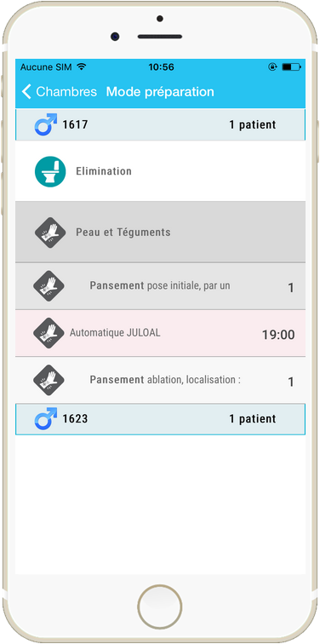Tap the bandage icon beside Automatique JULOAL
This screenshot has width=320, height=644.
[49, 333]
